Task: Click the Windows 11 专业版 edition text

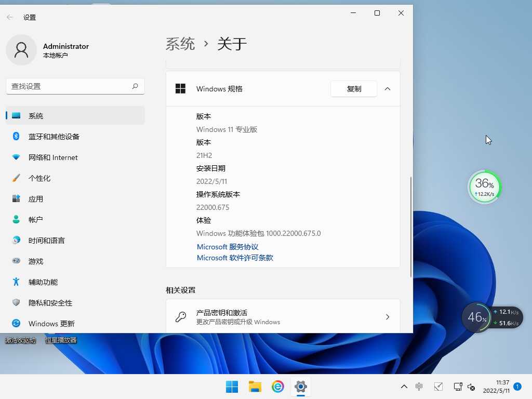Action: [227, 129]
